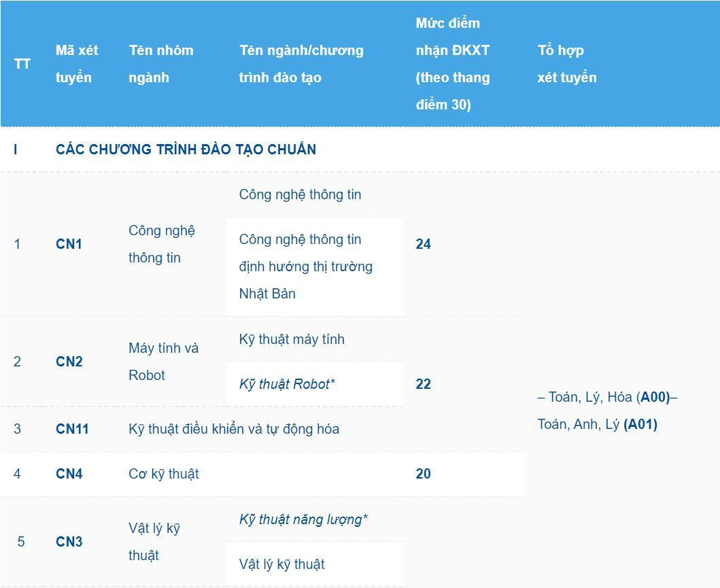Click admission code CN4
Viewport: 720px width, 588px height.
[x=69, y=474]
